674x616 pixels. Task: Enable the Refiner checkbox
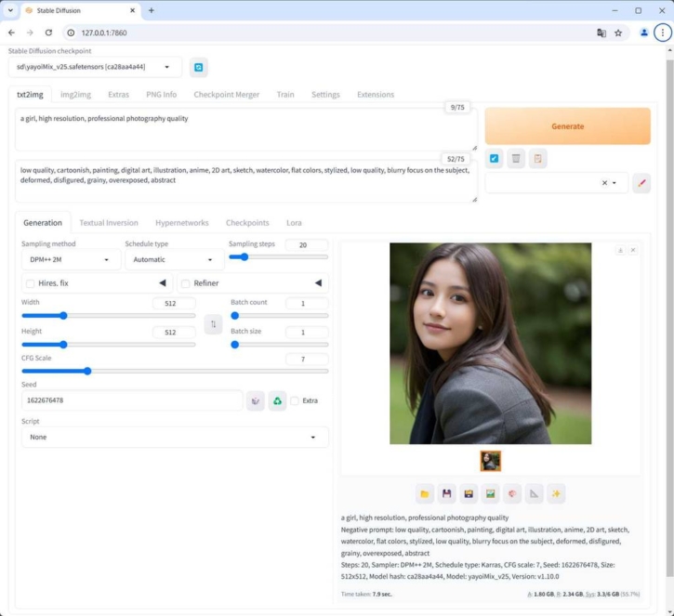186,283
